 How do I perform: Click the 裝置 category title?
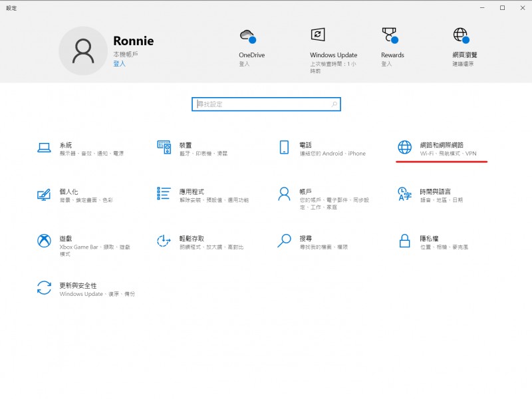(186, 145)
